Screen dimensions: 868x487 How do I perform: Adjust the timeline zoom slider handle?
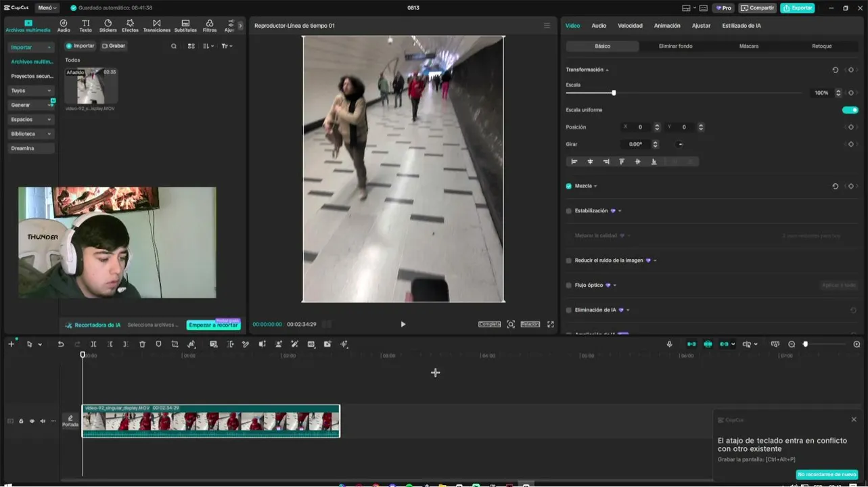pos(805,344)
